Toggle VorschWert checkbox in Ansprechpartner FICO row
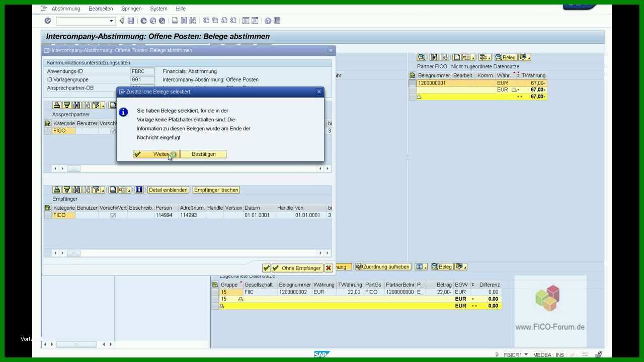The image size is (644, 362). pos(113,131)
